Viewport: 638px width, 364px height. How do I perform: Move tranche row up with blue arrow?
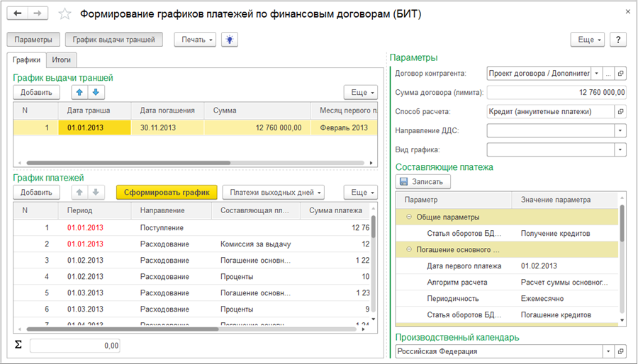82,92
